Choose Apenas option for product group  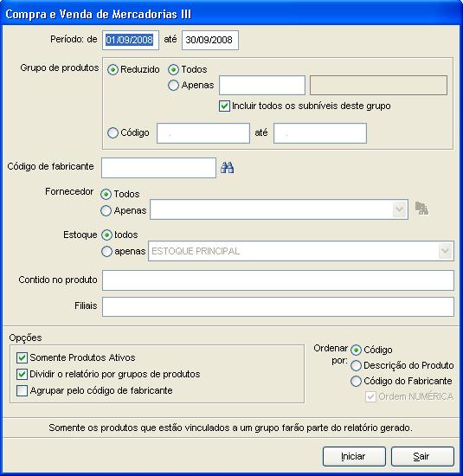pyautogui.click(x=173, y=86)
